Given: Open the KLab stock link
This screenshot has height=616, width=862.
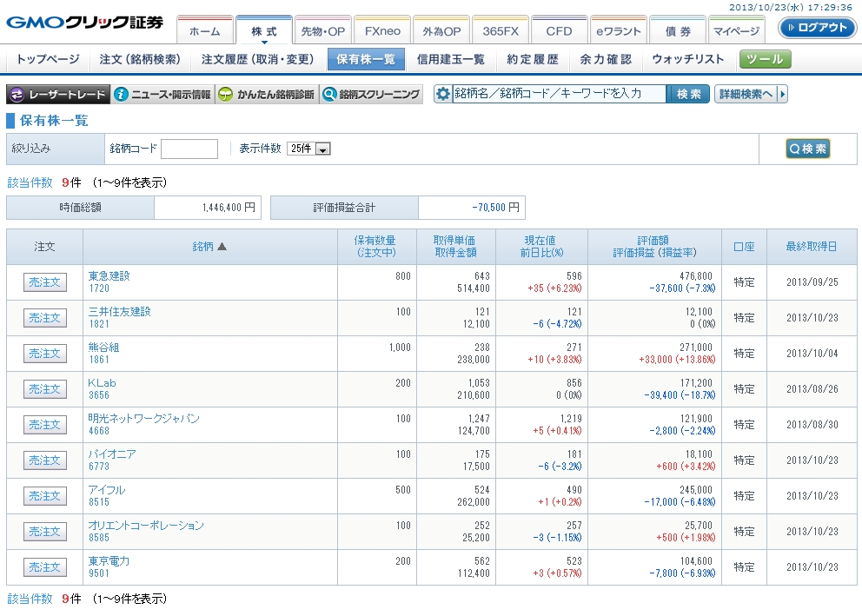Looking at the screenshot, I should 102,382.
